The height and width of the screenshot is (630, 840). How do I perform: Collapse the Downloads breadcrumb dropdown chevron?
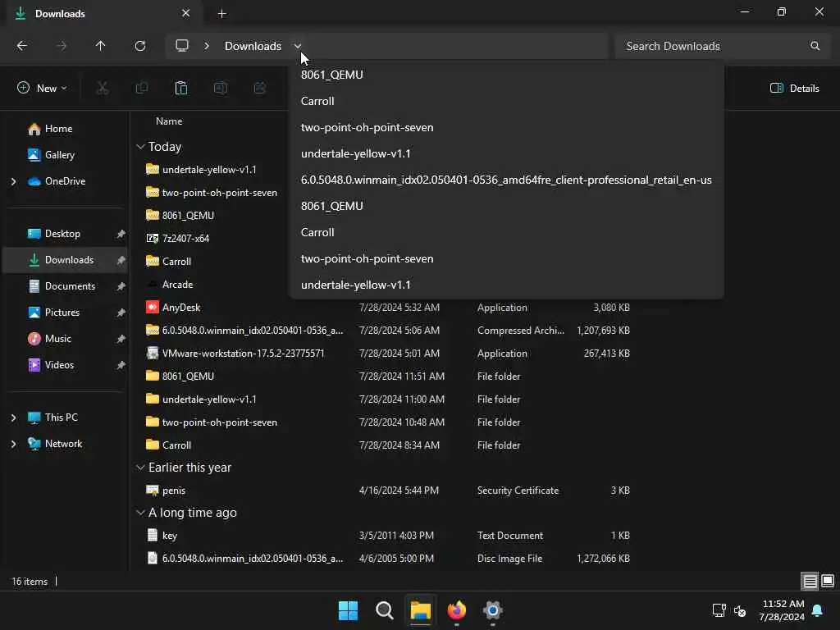click(x=298, y=46)
